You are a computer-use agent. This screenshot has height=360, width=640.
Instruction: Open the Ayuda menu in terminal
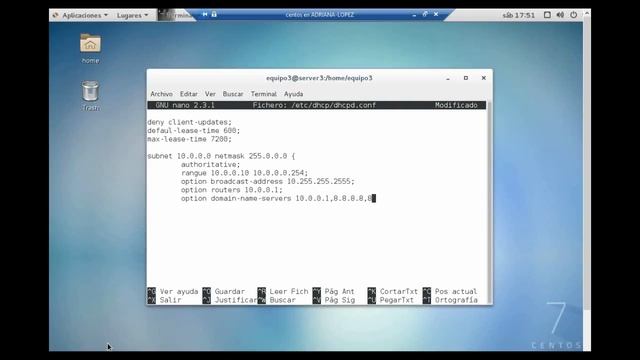293,94
